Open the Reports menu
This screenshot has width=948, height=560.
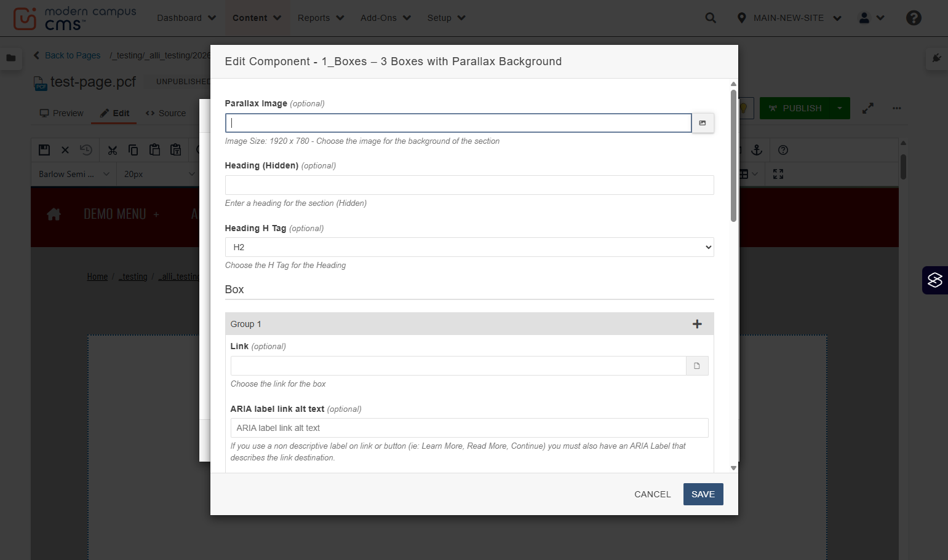321,18
